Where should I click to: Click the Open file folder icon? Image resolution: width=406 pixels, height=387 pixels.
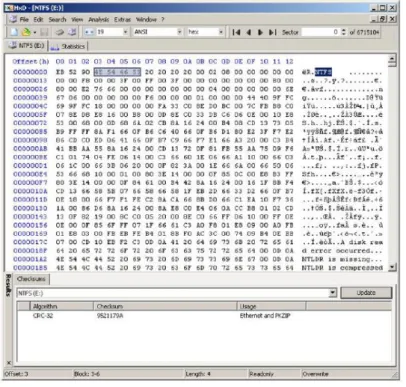click(x=25, y=32)
